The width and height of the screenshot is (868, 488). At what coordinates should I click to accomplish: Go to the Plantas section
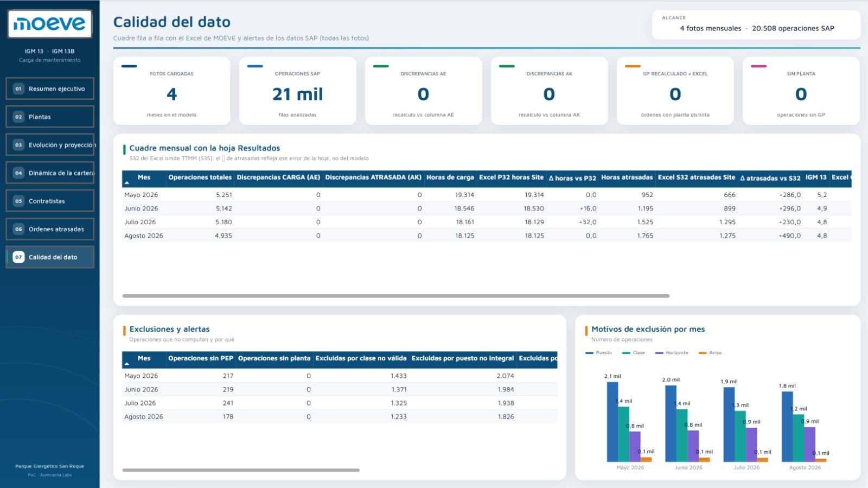click(x=50, y=117)
